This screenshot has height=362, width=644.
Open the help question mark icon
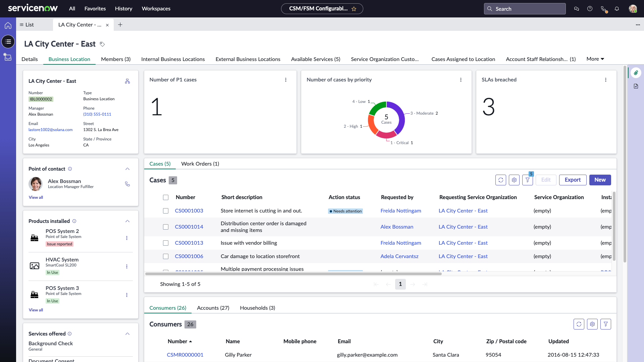[x=590, y=9]
